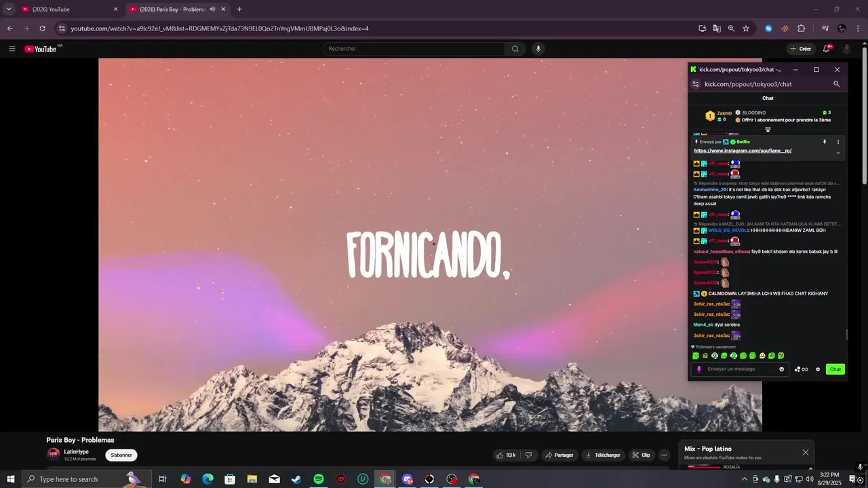Like the video with 93 k
Viewport: 868px width, 488px height.
pos(507,455)
